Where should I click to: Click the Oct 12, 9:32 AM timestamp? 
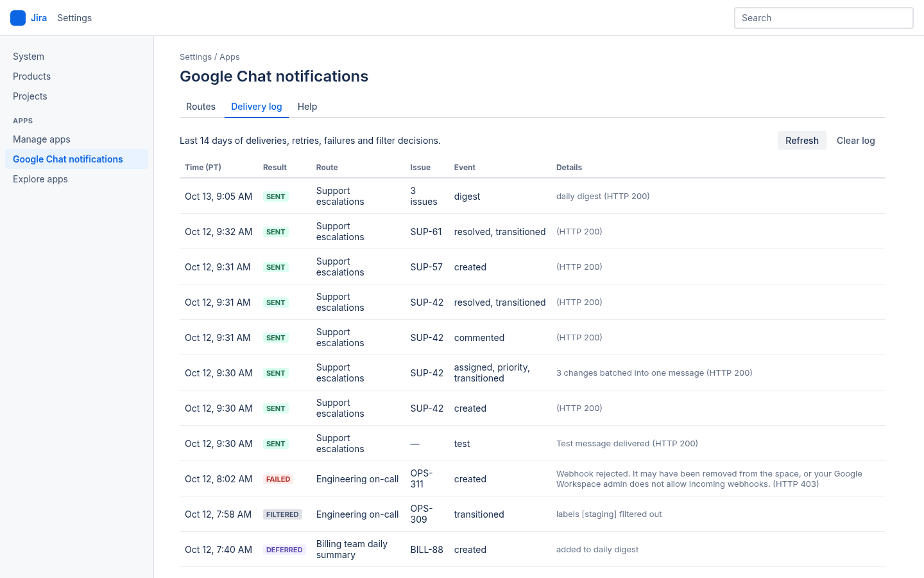tap(219, 232)
